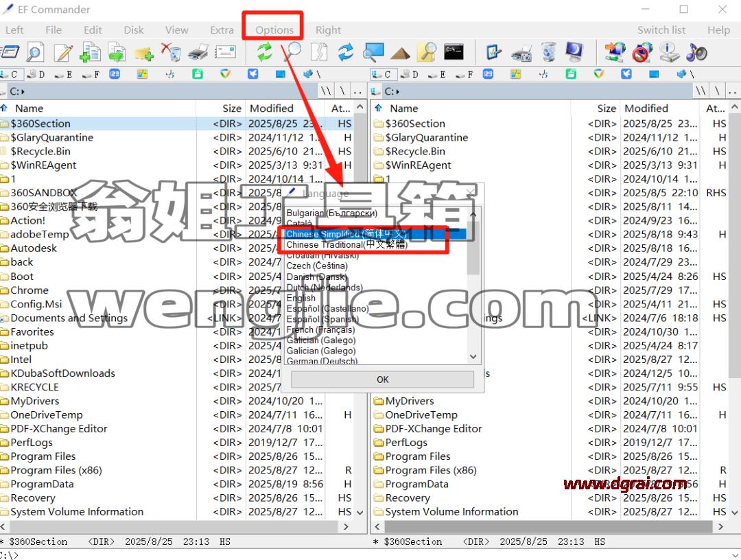Image resolution: width=741 pixels, height=560 pixels.
Task: Create a new folder via toolbar icon
Action: pyautogui.click(x=144, y=53)
